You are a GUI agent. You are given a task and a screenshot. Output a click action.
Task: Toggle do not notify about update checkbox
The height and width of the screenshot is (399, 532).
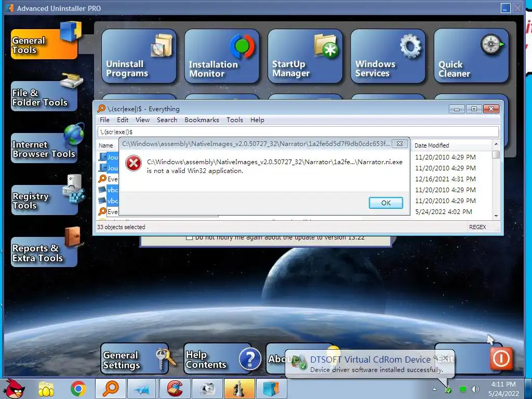(189, 237)
